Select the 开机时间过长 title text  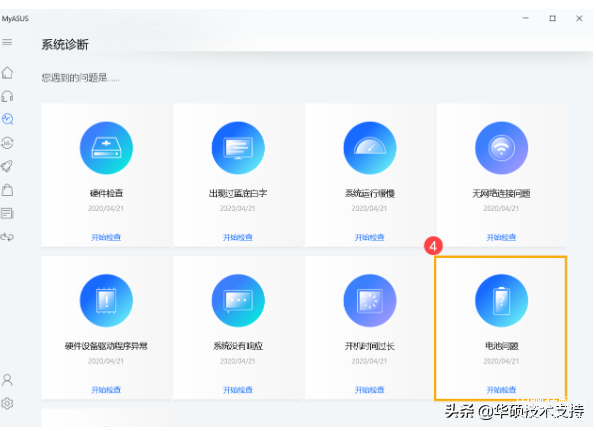(370, 346)
